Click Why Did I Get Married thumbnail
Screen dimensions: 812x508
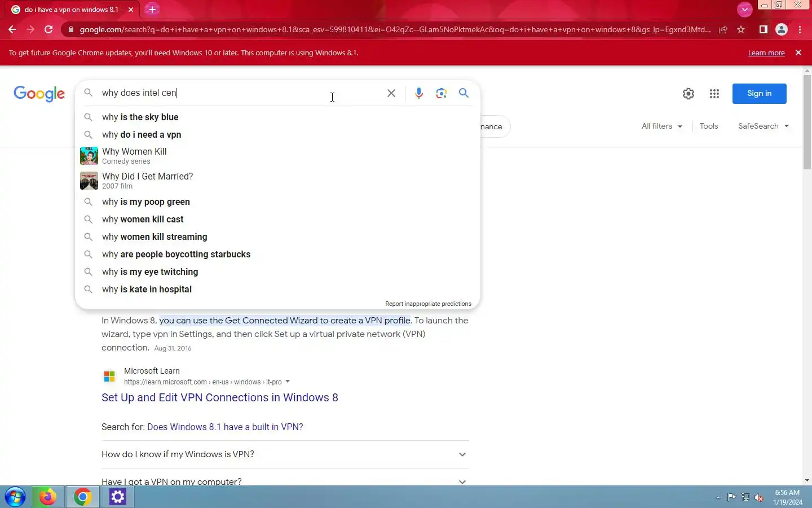click(89, 181)
